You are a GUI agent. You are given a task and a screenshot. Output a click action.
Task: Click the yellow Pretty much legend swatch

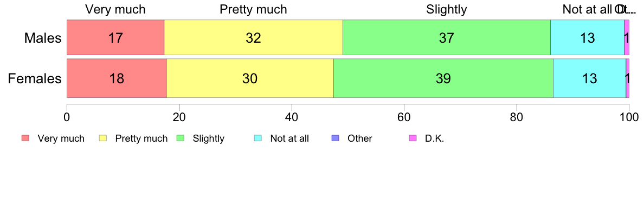pos(102,138)
